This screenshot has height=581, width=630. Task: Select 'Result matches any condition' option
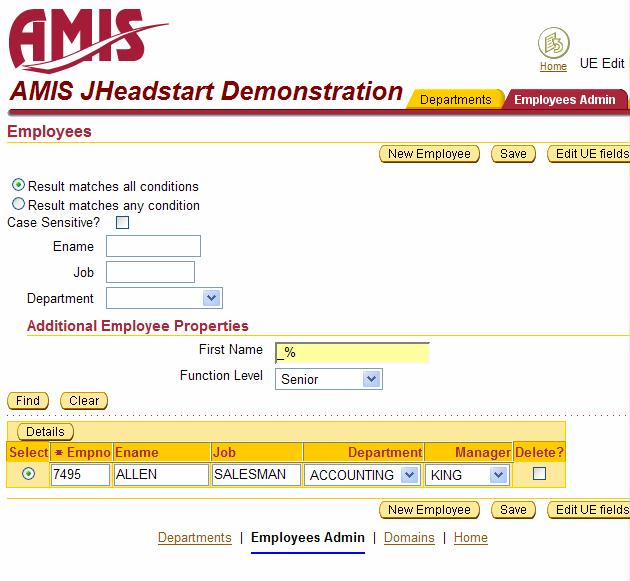pos(19,205)
